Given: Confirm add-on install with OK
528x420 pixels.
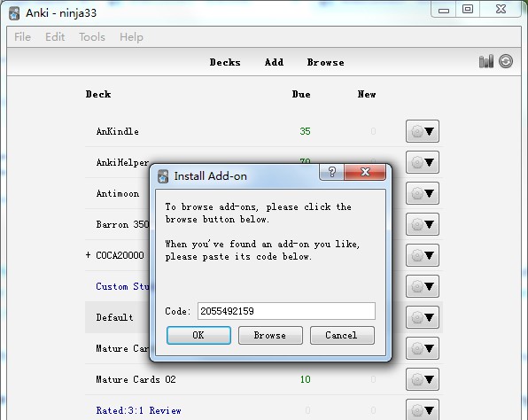Looking at the screenshot, I should (x=198, y=335).
